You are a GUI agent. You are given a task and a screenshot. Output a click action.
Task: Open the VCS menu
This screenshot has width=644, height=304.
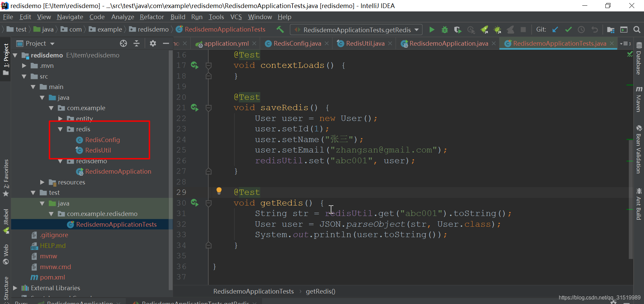pos(236,17)
